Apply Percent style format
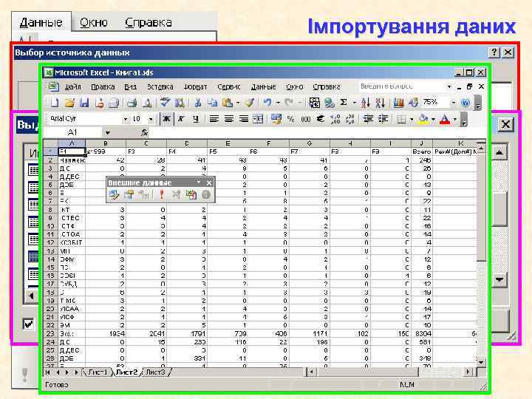This screenshot has height=399, width=532. click(x=291, y=119)
